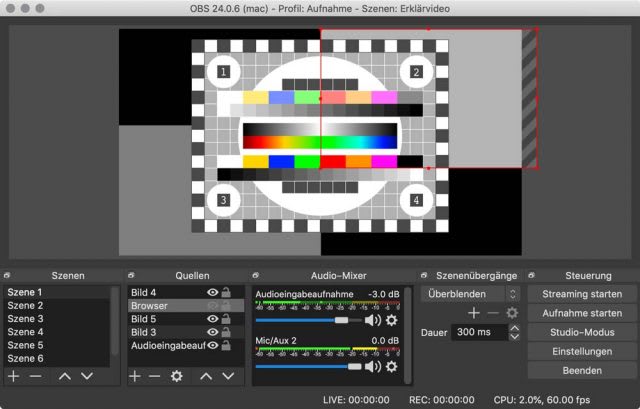The image size is (640, 409).
Task: Select Szene 5 in scenes list
Action: pos(56,345)
